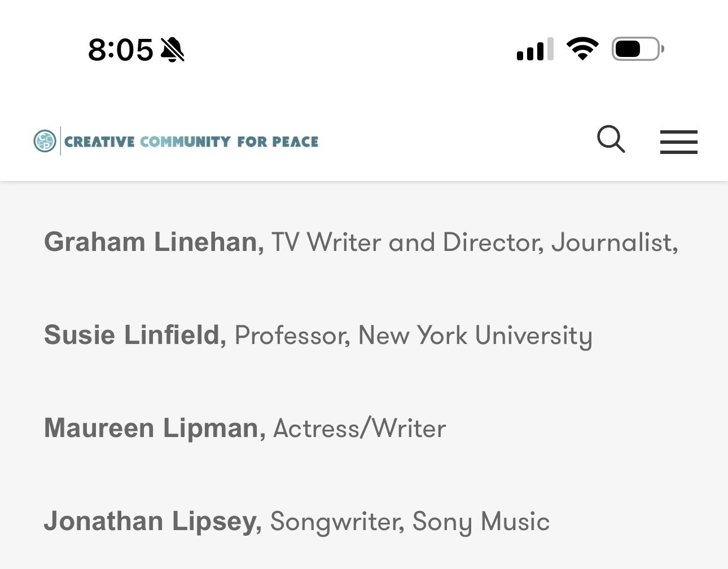728x569 pixels.
Task: Tap the Wi-Fi status icon
Action: click(582, 49)
